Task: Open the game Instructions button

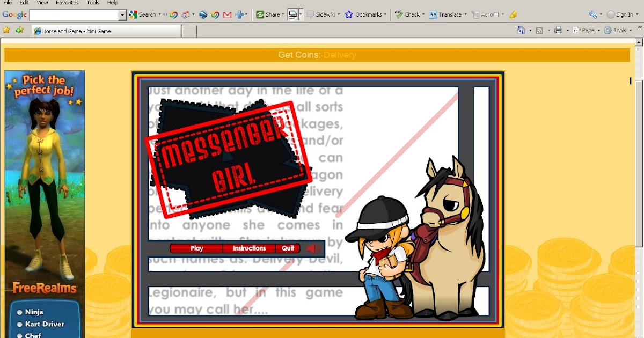Action: tap(249, 248)
